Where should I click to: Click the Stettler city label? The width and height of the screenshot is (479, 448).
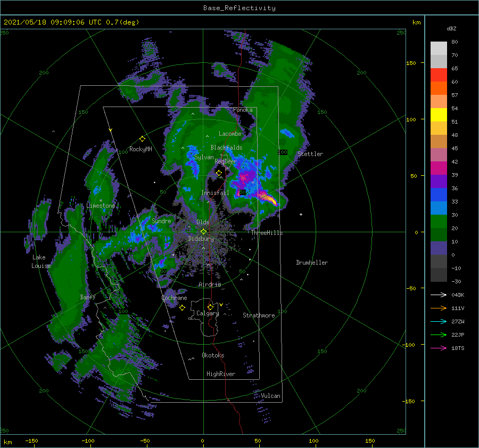coord(310,154)
